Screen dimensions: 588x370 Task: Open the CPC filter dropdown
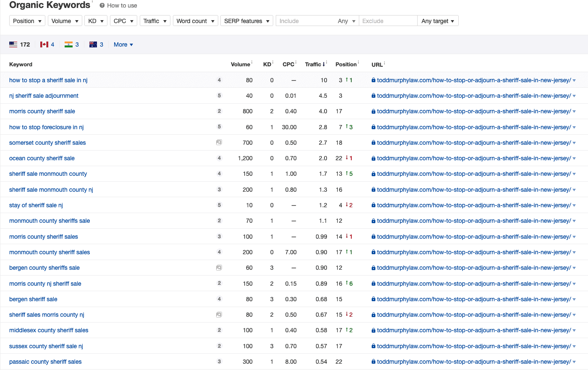pyautogui.click(x=123, y=21)
